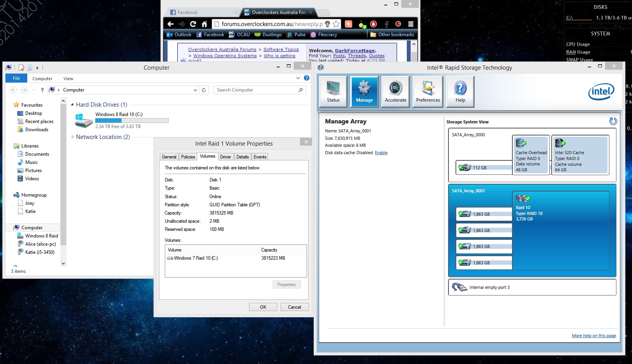Image resolution: width=632 pixels, height=364 pixels.
Task: Click the Enable disk data cache link
Action: click(x=381, y=153)
